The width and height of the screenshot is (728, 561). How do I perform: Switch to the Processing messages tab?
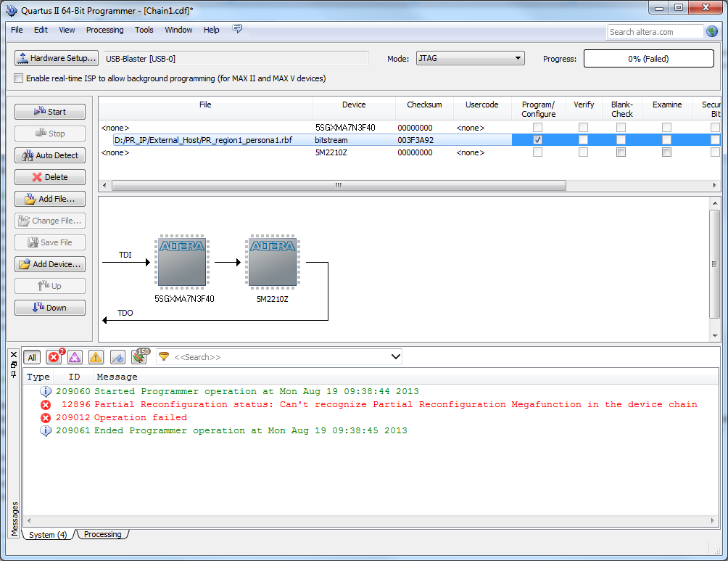click(x=102, y=535)
